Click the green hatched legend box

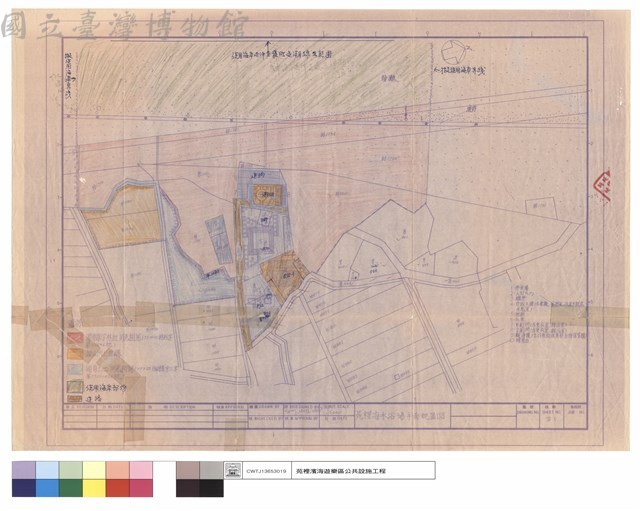(x=75, y=387)
